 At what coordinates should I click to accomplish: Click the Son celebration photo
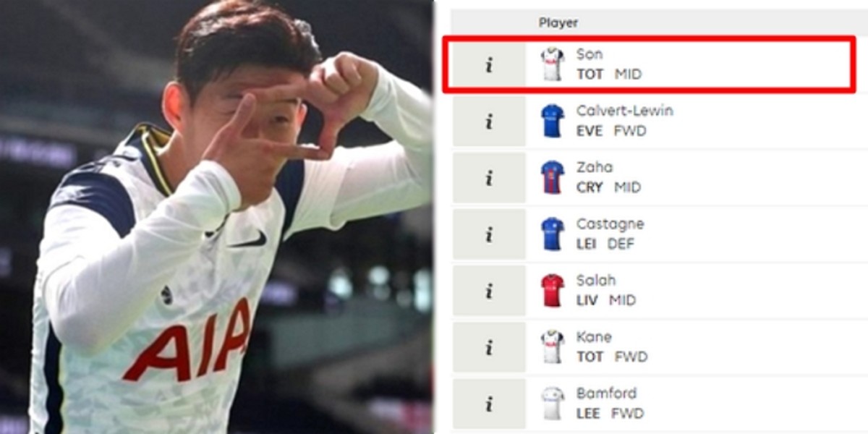tap(217, 217)
